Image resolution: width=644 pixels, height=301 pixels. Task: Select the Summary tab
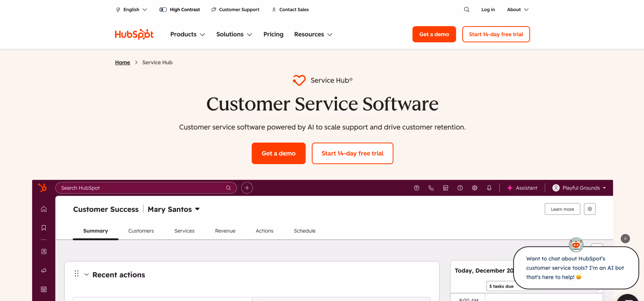(x=96, y=231)
